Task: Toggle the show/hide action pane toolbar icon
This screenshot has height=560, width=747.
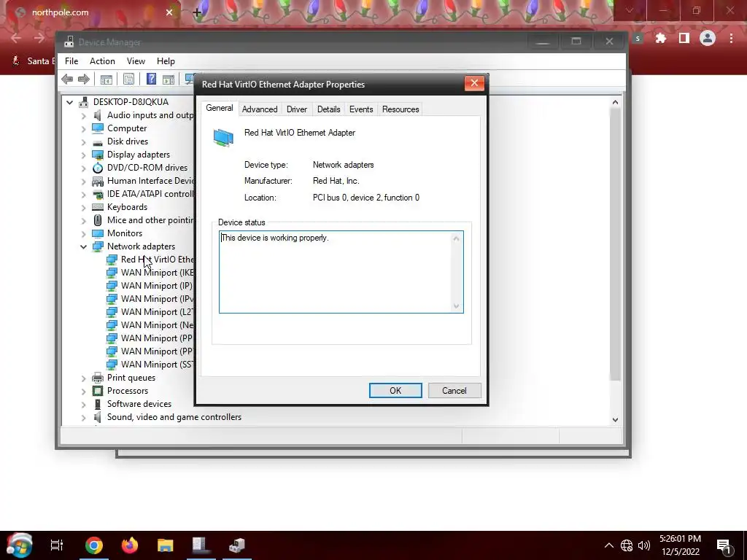Action: pos(169,79)
